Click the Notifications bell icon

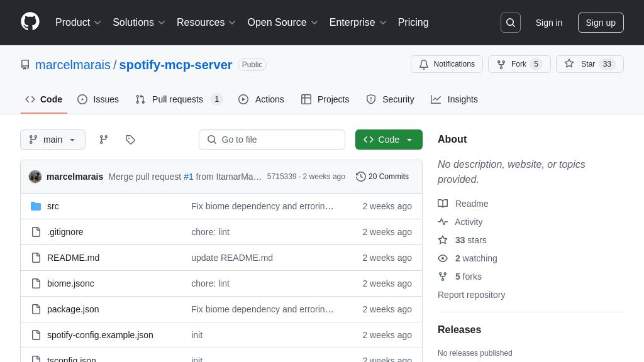coord(424,65)
